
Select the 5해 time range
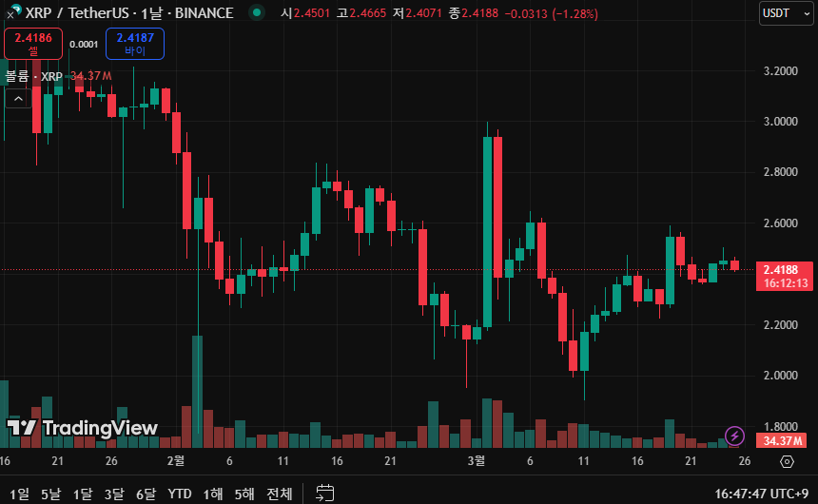[244, 494]
